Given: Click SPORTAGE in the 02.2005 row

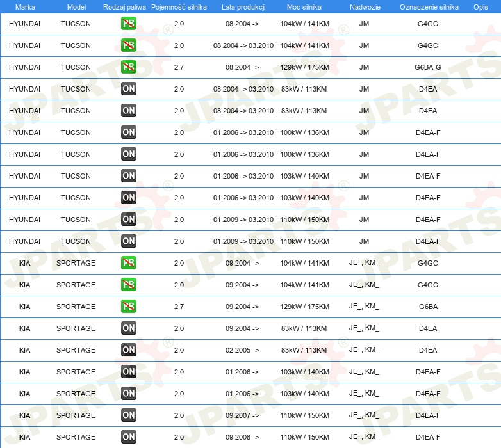Looking at the screenshot, I should point(76,350).
